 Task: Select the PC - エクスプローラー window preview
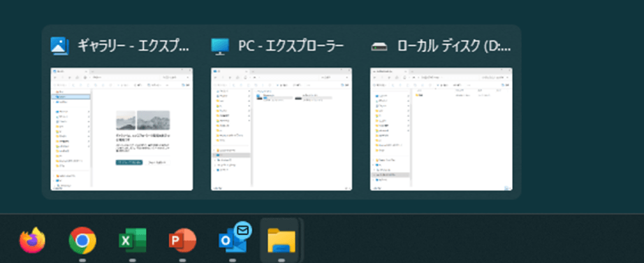281,129
